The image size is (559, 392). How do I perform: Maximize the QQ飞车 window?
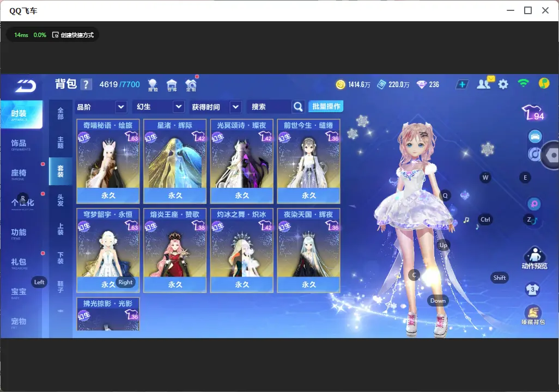click(x=528, y=10)
